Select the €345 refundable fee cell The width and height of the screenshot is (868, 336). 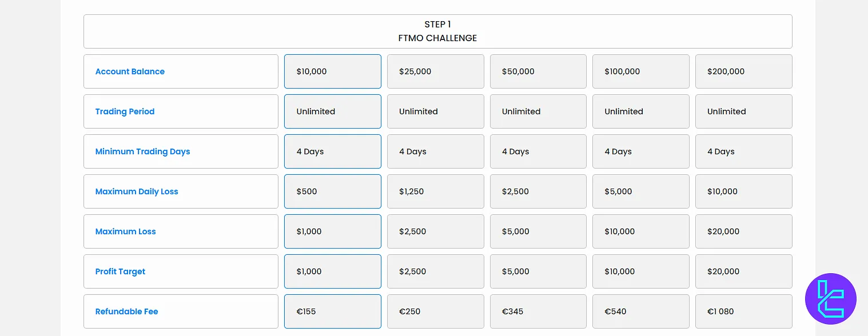[538, 311]
